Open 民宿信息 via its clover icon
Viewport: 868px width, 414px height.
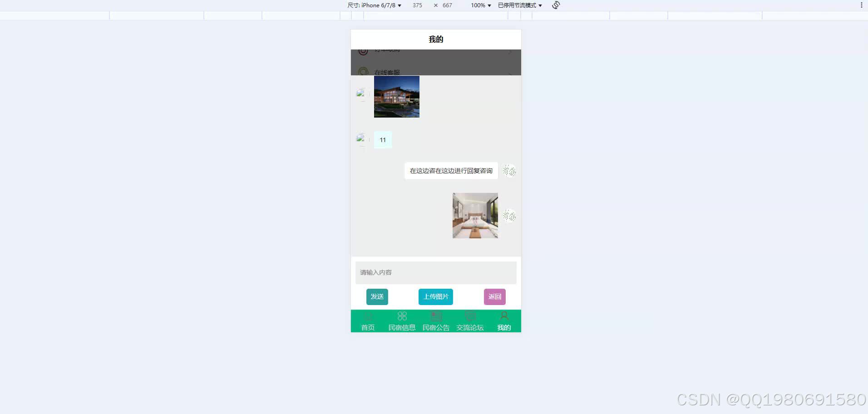click(402, 315)
